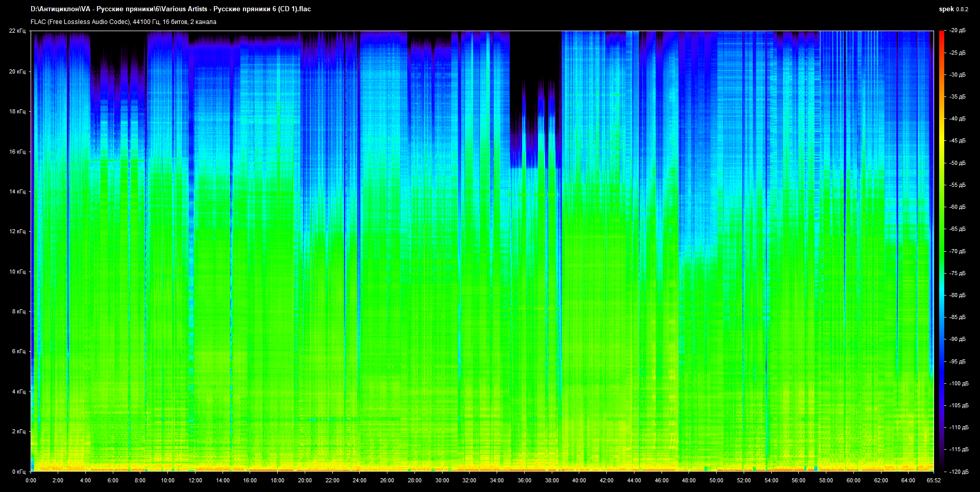This screenshot has height=492, width=980.
Task: Click the 64:00 time axis label
Action: (908, 480)
